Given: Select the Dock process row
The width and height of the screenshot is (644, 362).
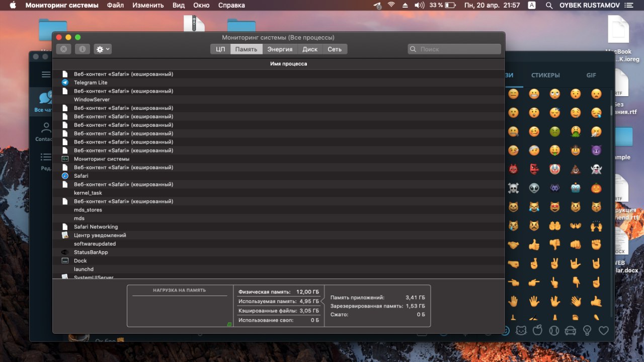Looking at the screenshot, I should click(279, 261).
